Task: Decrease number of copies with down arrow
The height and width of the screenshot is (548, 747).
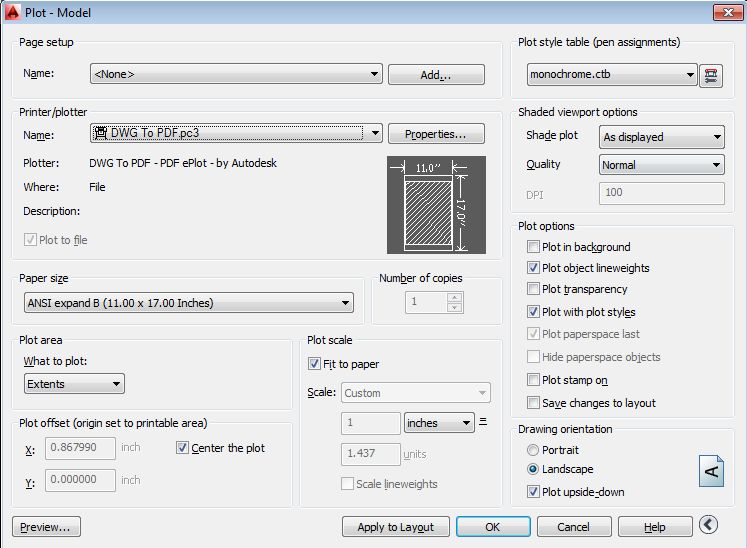Action: click(454, 307)
